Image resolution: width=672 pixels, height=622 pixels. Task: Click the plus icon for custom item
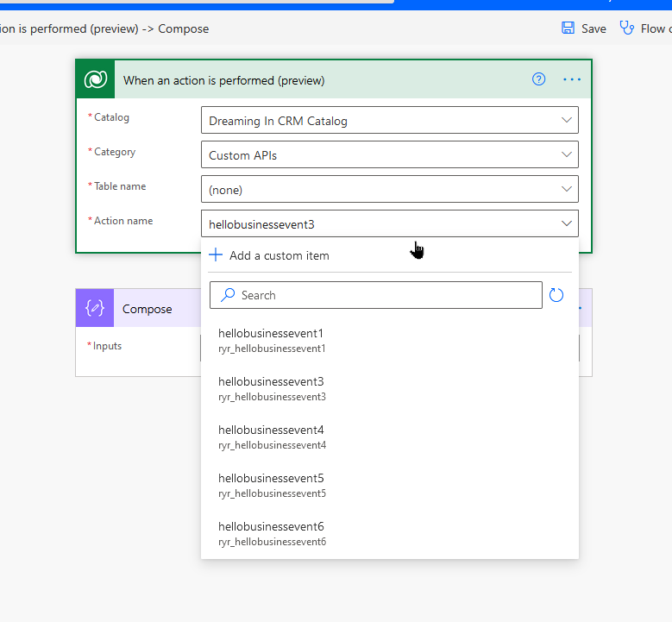tap(217, 255)
